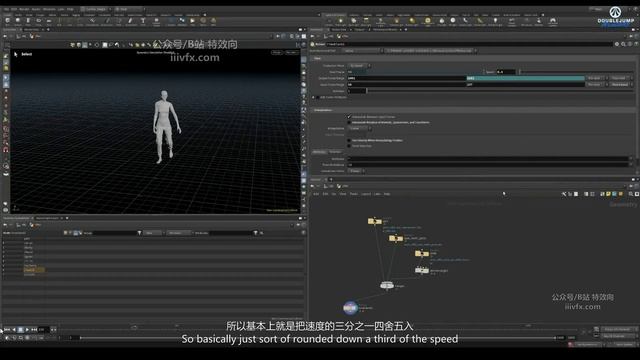The image size is (640, 360).
Task: Open the Unmatched Points dropdown
Action: click(x=356, y=171)
